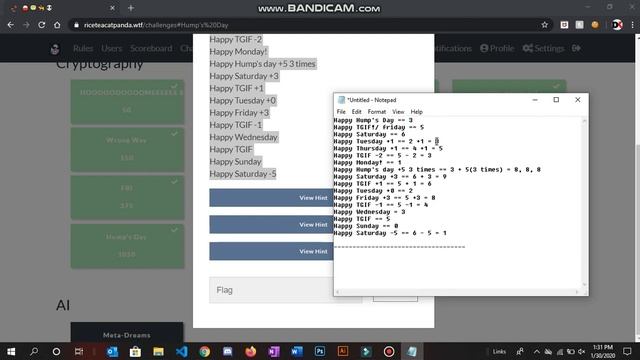Open Notepad Format menu
640x360 pixels.
376,111
